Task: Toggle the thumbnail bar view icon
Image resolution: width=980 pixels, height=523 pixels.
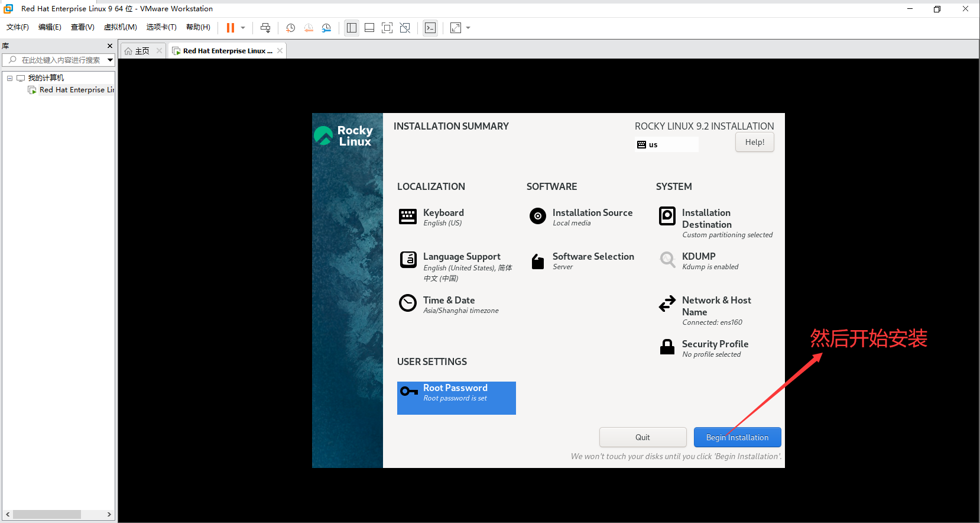Action: tap(369, 28)
